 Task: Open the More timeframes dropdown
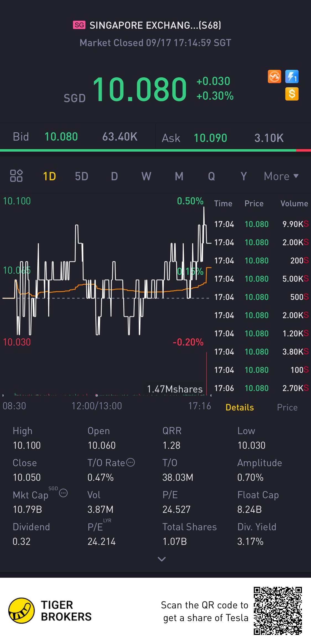coord(281,176)
